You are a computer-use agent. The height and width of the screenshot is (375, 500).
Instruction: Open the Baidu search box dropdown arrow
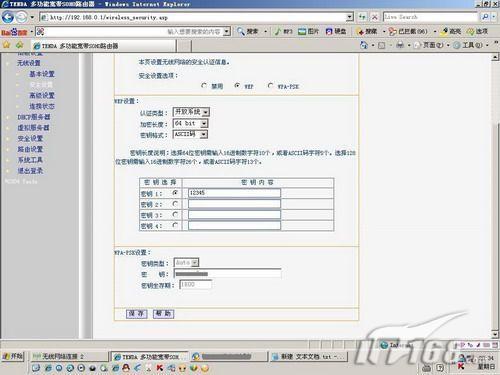227,32
